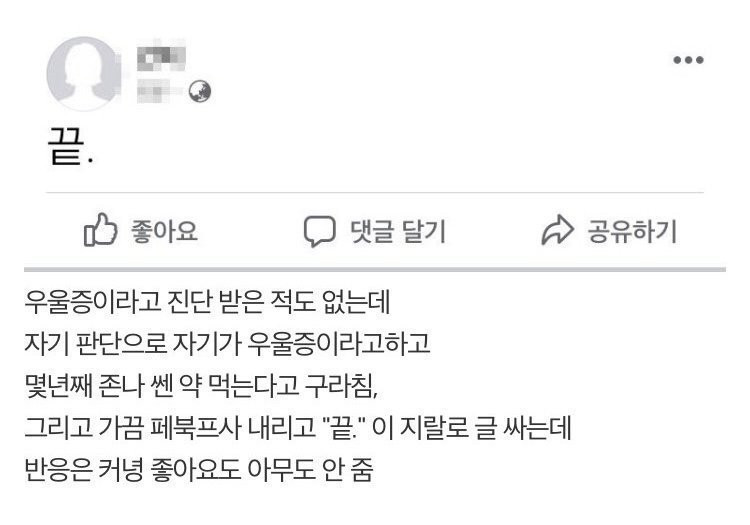Click the speech bubble comment icon

pos(320,231)
